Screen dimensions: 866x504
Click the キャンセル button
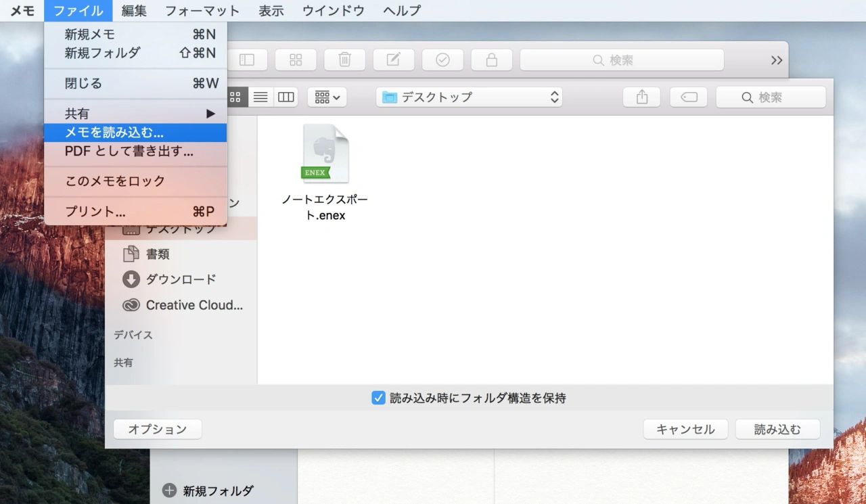685,429
